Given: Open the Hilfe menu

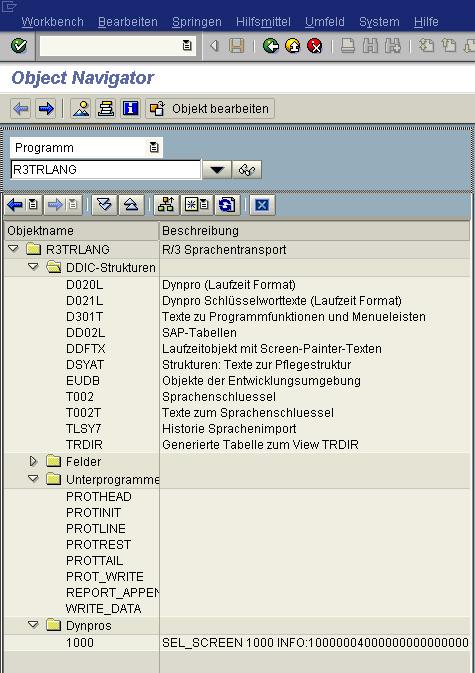Looking at the screenshot, I should pyautogui.click(x=426, y=22).
